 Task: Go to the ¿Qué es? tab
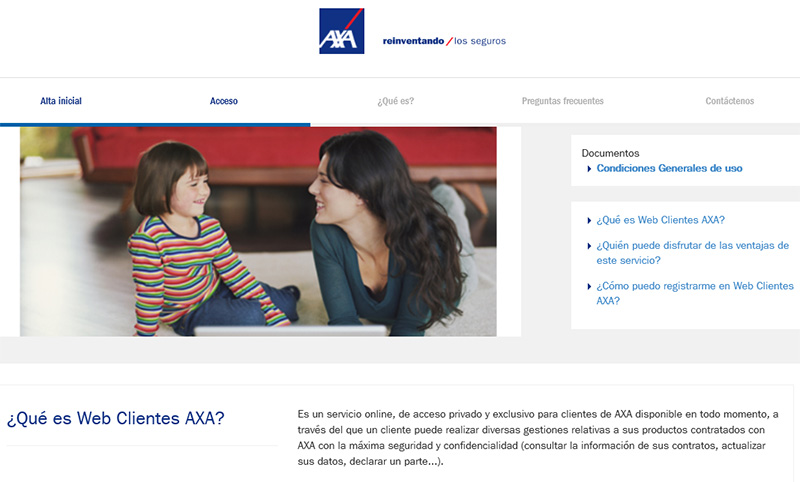395,101
